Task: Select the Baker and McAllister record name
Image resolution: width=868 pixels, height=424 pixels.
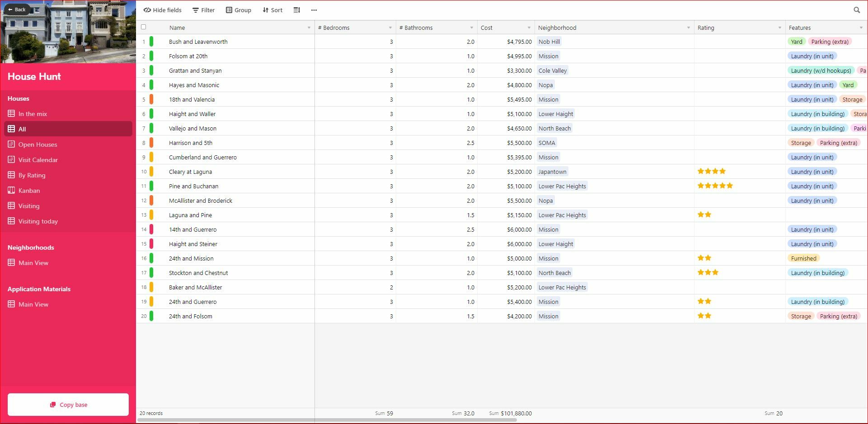Action: coord(196,287)
